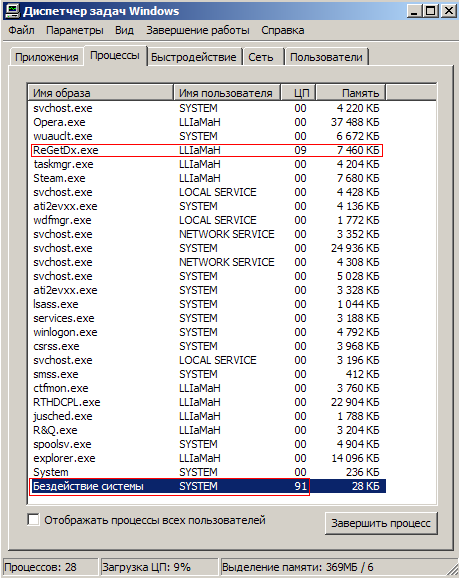Viewport: 460px width, 579px height.
Task: Select the explorer.exe process row
Action: click(x=207, y=458)
